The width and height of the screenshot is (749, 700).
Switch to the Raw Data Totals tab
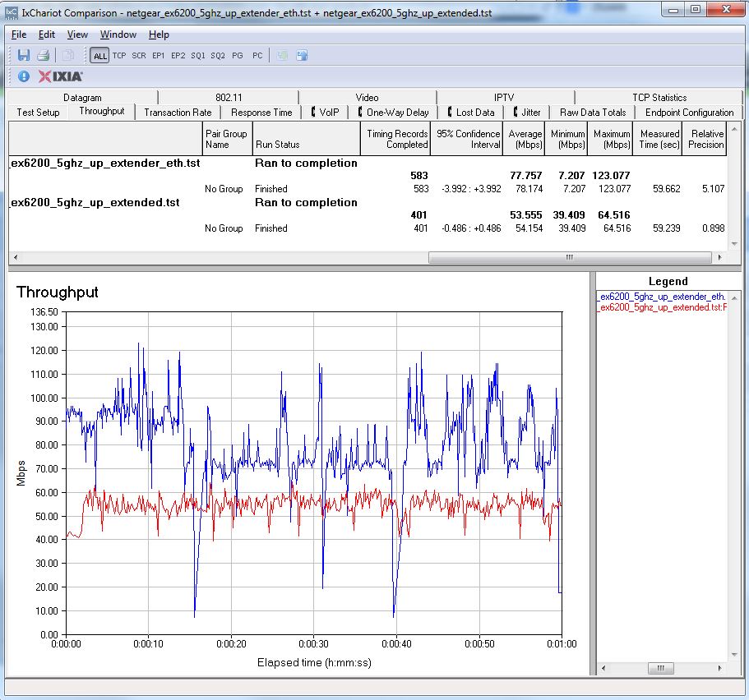pos(592,113)
